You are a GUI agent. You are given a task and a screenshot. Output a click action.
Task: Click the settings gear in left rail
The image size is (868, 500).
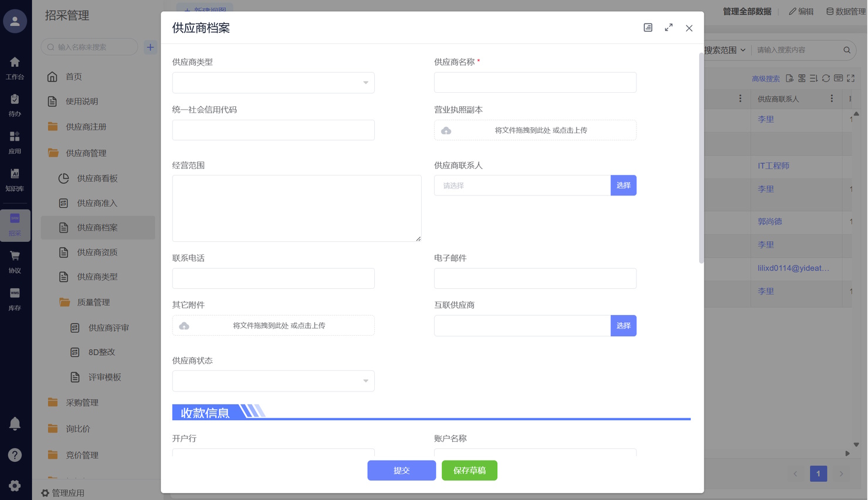coord(15,485)
